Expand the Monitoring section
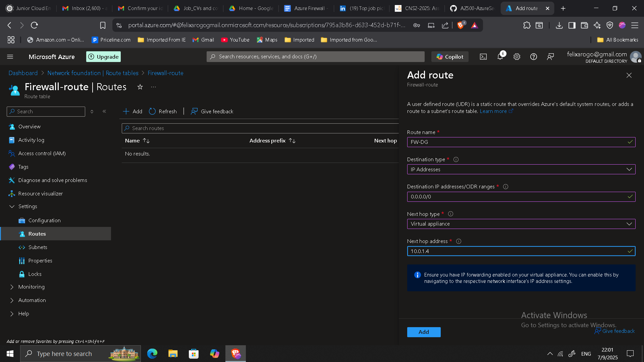The height and width of the screenshot is (362, 644). pos(32,287)
